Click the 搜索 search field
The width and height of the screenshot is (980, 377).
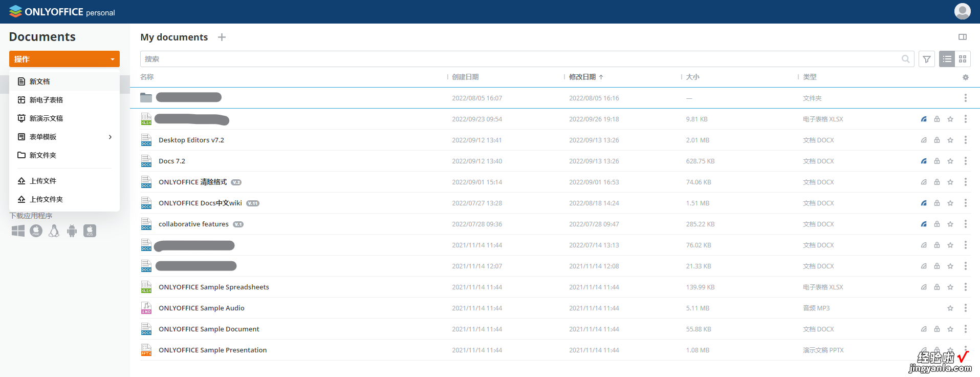[527, 59]
